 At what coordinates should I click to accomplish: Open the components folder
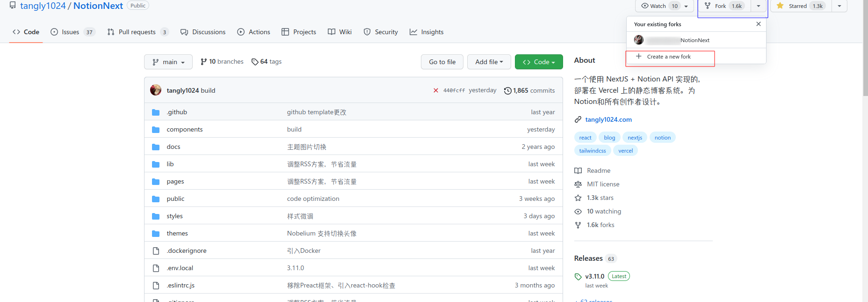click(x=185, y=129)
